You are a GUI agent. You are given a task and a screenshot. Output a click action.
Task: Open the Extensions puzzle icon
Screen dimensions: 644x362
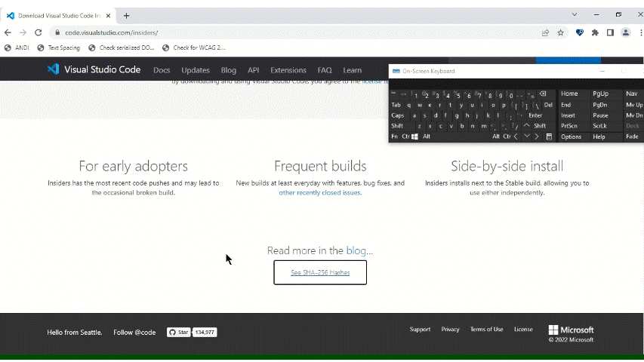click(595, 32)
